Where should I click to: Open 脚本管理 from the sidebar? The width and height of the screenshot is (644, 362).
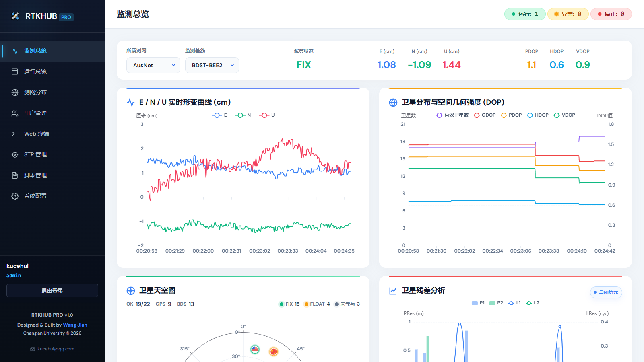(x=52, y=175)
